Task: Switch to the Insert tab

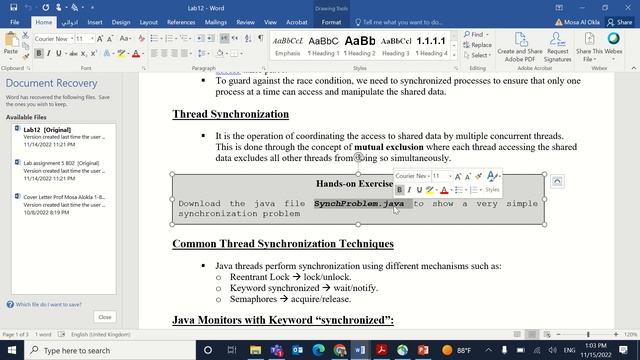Action: [95, 22]
